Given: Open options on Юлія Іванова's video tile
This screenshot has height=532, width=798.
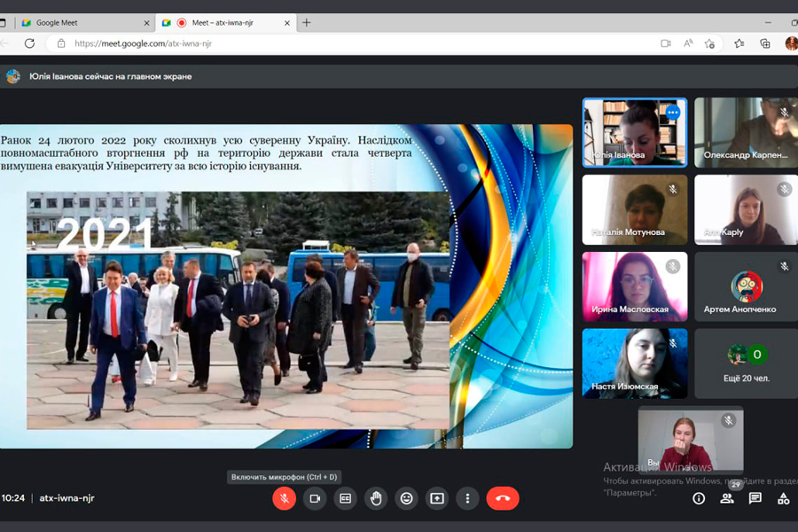Looking at the screenshot, I should [x=672, y=113].
